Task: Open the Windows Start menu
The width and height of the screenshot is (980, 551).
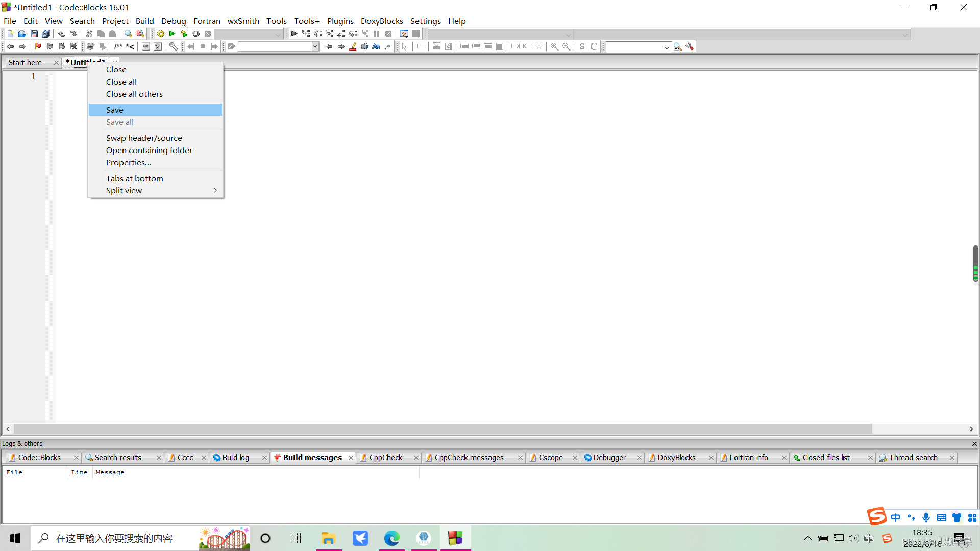Action: click(15, 538)
